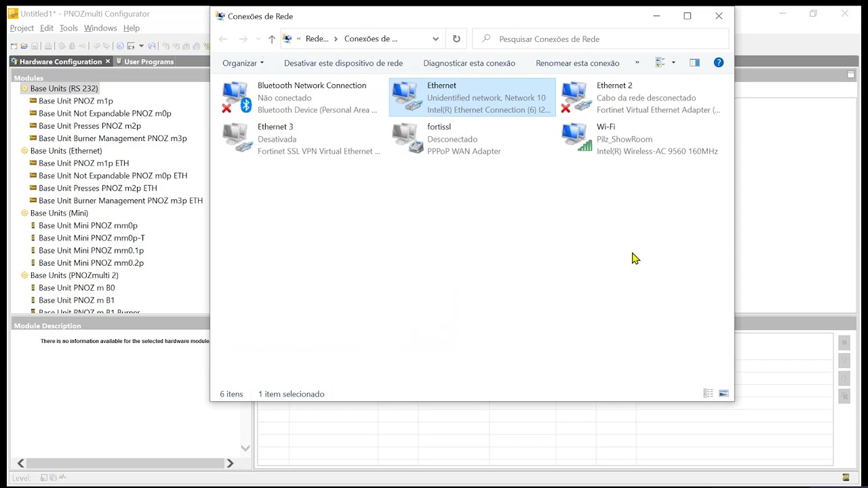Open the address bar history dropdown
The height and width of the screenshot is (488, 868).
435,39
